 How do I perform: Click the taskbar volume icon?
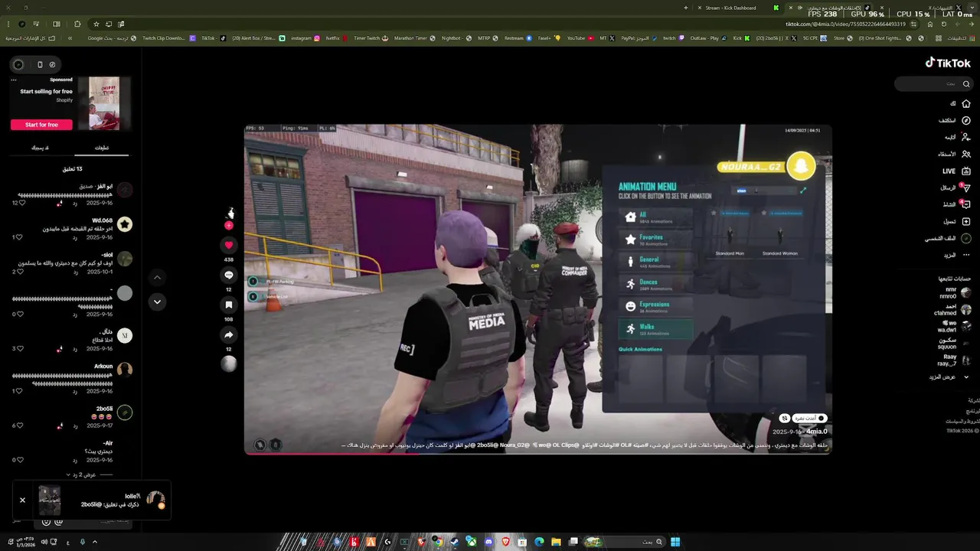pyautogui.click(x=44, y=542)
